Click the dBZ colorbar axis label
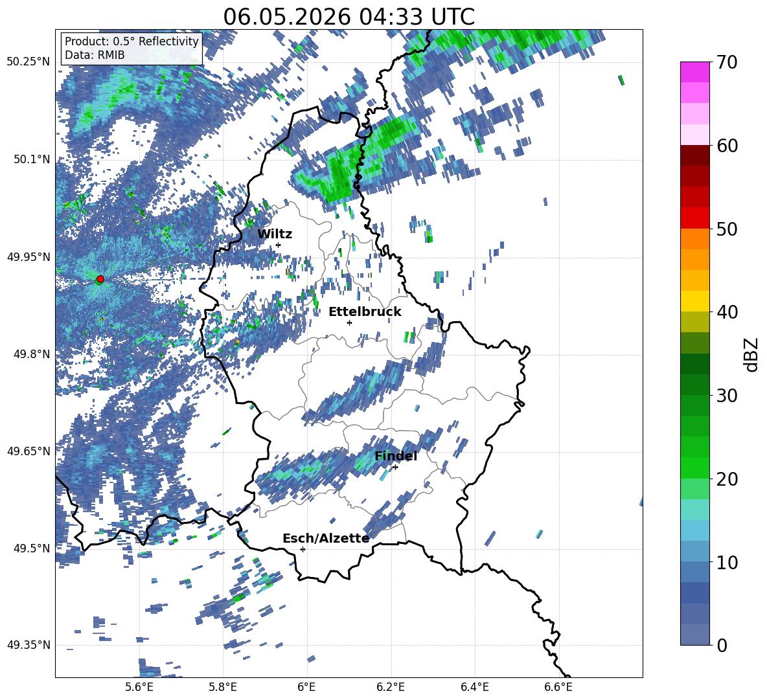 click(752, 354)
